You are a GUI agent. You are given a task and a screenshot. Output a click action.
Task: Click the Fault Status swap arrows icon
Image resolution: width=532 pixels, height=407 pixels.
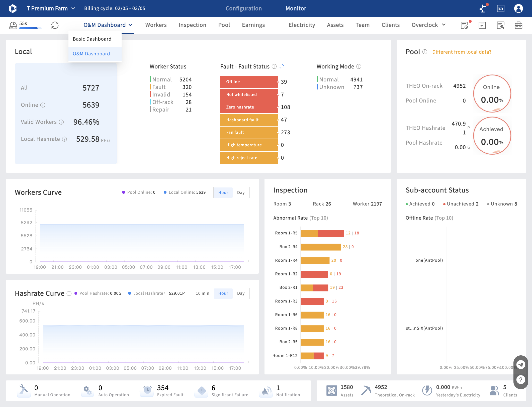pos(282,66)
